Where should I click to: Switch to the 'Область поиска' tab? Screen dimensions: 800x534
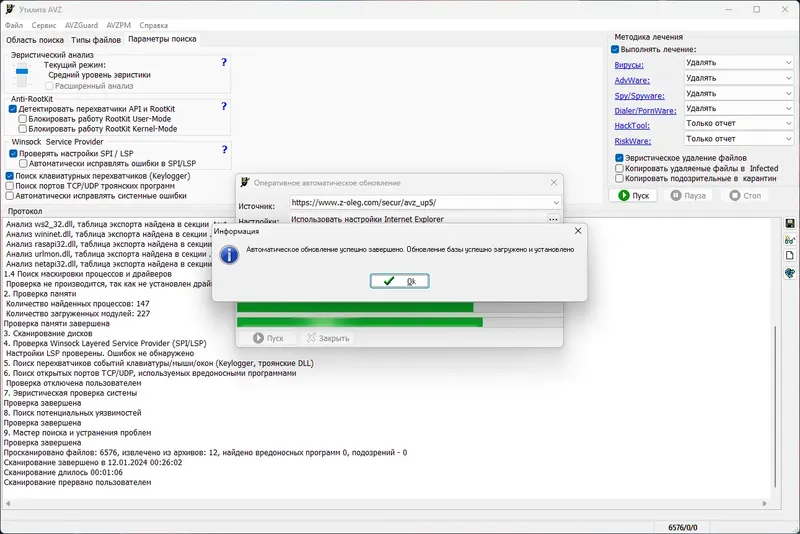click(35, 40)
